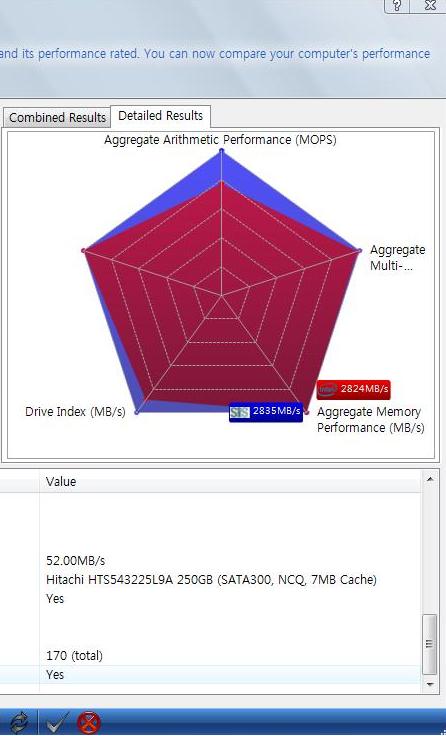The height and width of the screenshot is (736, 446).
Task: Click the Drive Index vertex marker on chart
Action: point(137,412)
